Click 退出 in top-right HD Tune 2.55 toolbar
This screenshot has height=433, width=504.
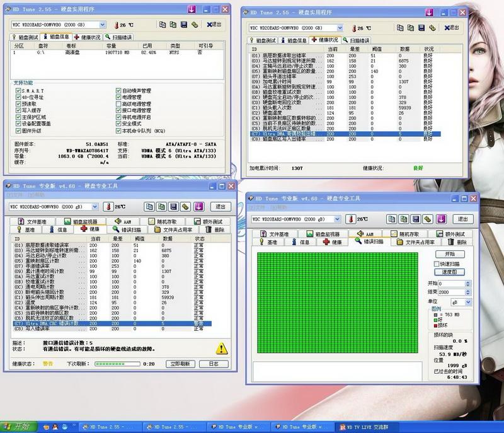452,28
